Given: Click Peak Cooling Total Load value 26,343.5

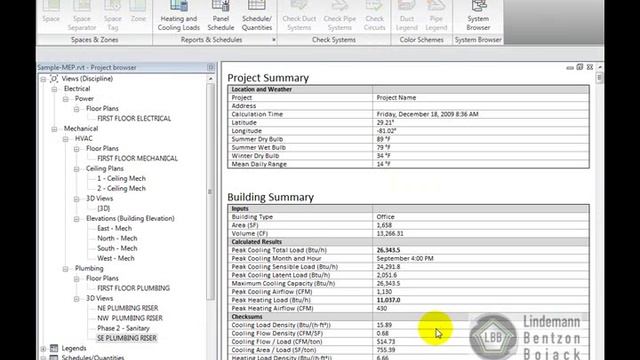Looking at the screenshot, I should tap(388, 250).
